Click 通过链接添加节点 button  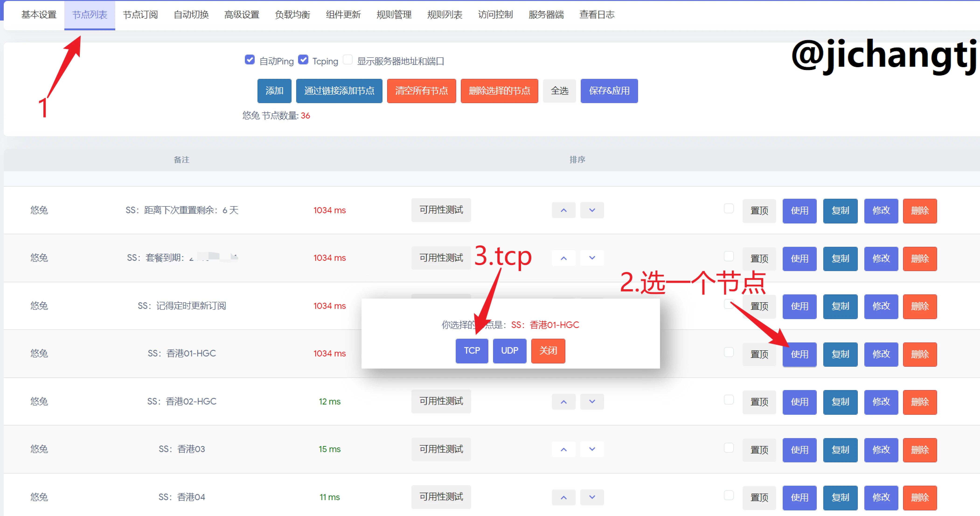click(339, 91)
